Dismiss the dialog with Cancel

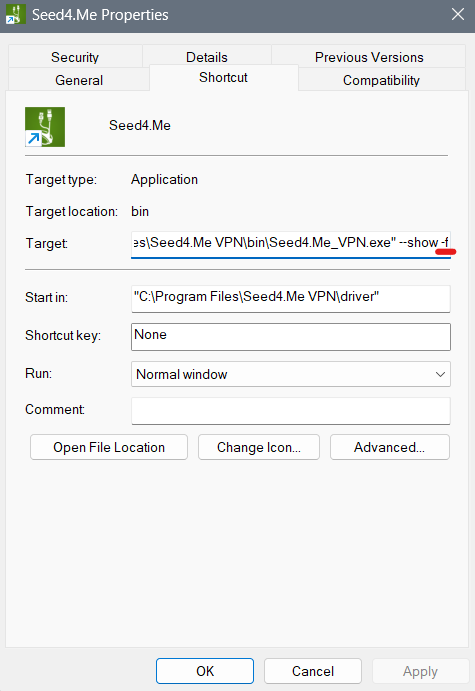coord(313,671)
